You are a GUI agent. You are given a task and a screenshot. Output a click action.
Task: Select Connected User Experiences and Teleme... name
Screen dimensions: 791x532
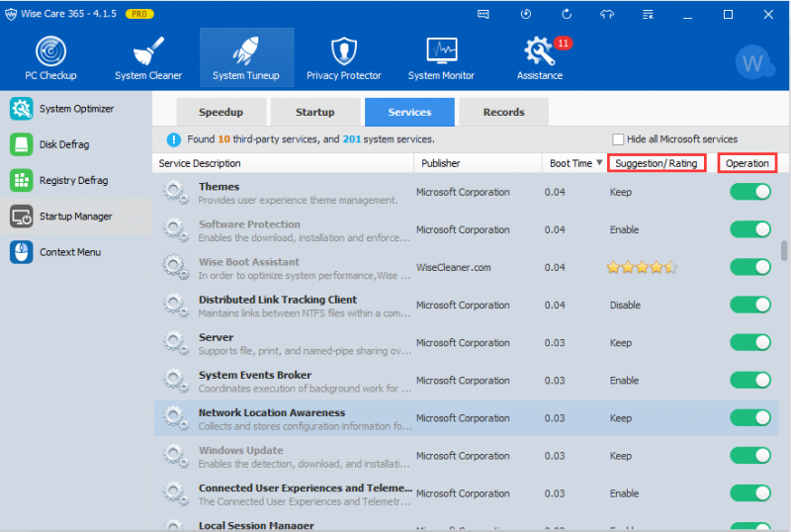[306, 488]
